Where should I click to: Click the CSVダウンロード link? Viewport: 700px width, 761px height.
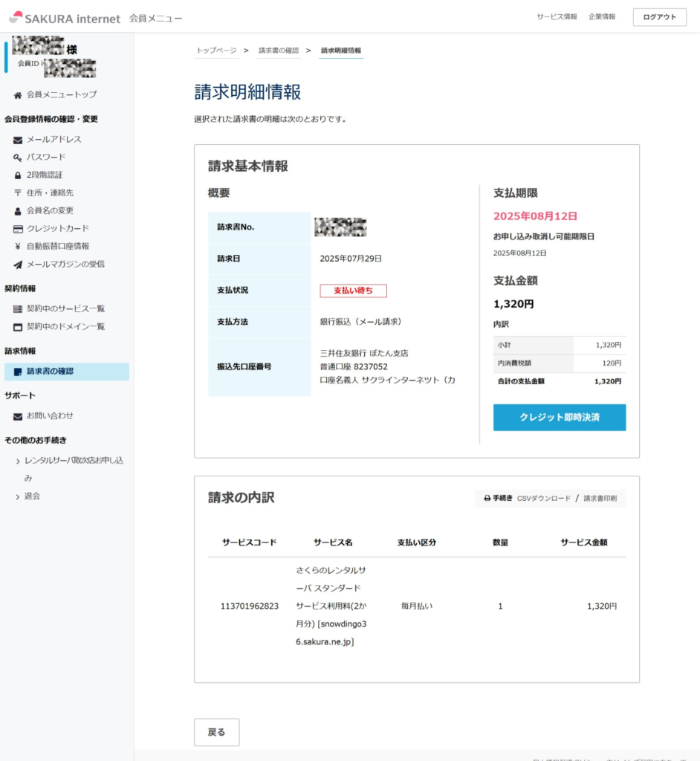pyautogui.click(x=544, y=498)
